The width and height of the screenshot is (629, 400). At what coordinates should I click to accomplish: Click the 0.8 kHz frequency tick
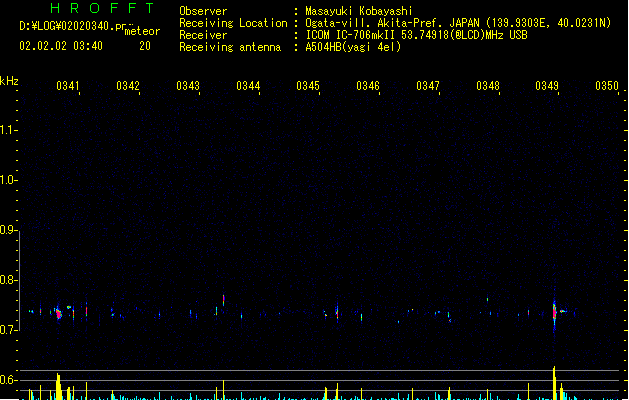(x=8, y=280)
